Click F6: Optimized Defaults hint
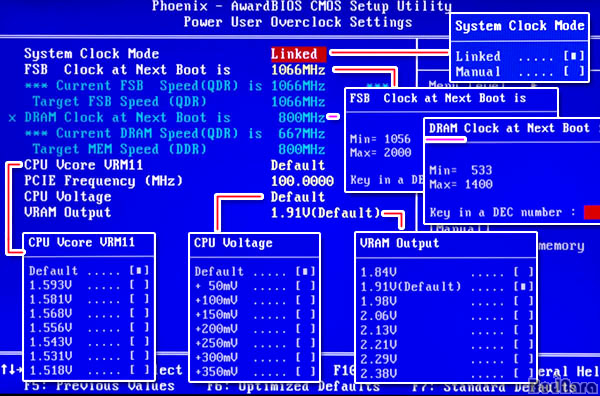The image size is (600, 396). tap(293, 386)
